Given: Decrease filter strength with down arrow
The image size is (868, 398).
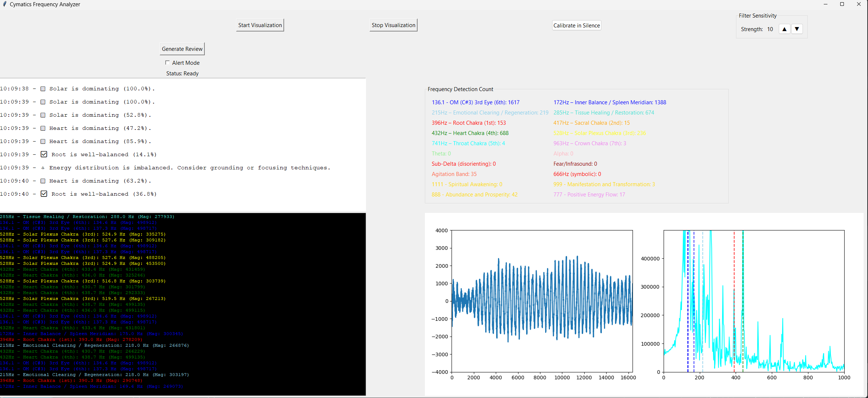Looking at the screenshot, I should (797, 29).
